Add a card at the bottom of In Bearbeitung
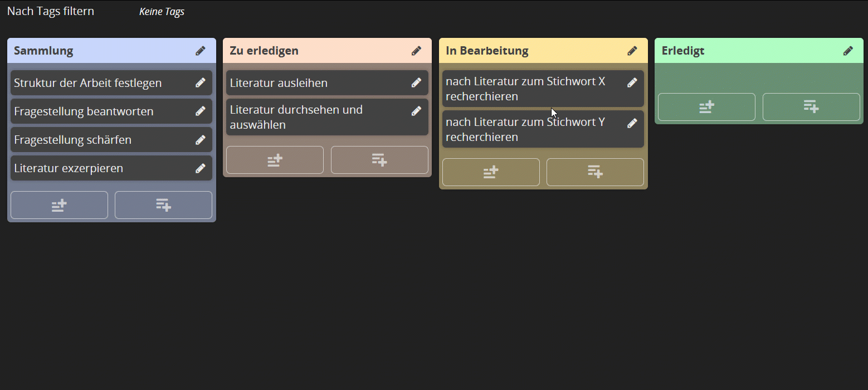868x390 pixels. [595, 172]
